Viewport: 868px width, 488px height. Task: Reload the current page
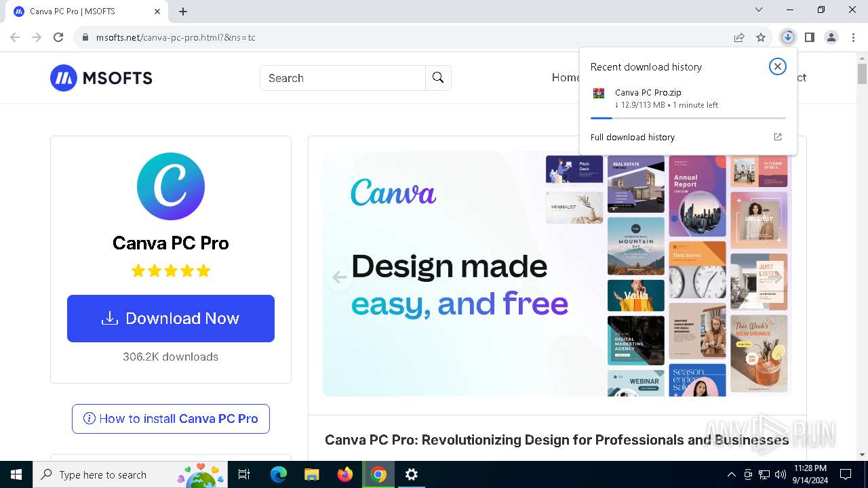(x=58, y=37)
